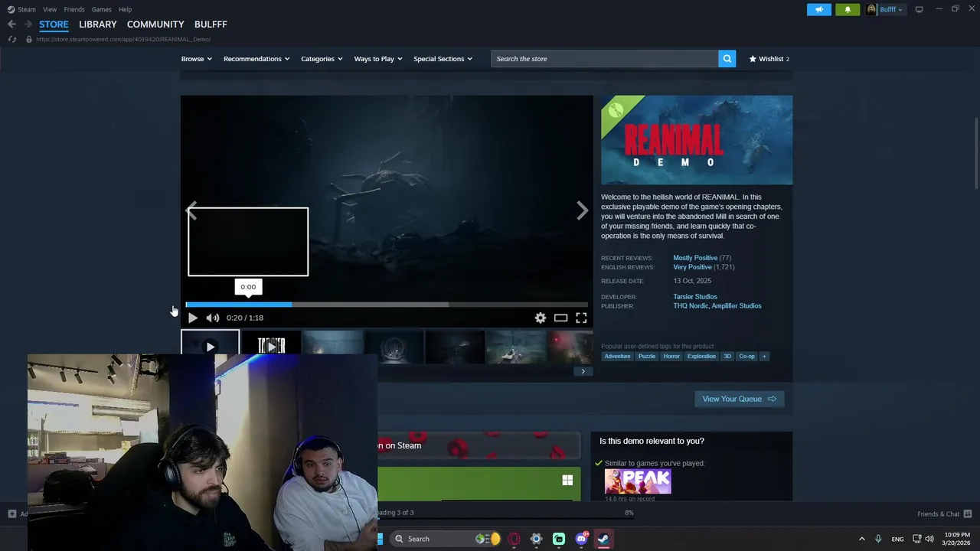Expand the Categories dropdown
Screen dimensions: 980x551
click(322, 59)
